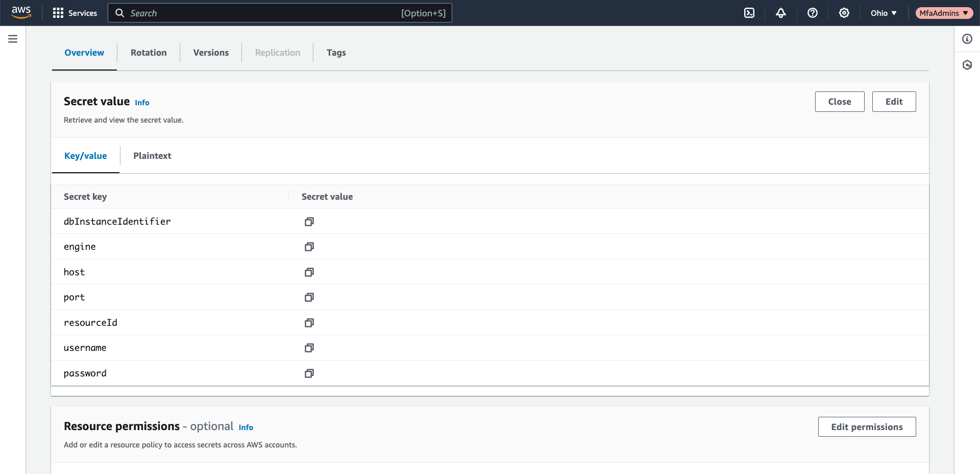Viewport: 980px width, 474px height.
Task: Copy the port secret value
Action: click(x=309, y=297)
